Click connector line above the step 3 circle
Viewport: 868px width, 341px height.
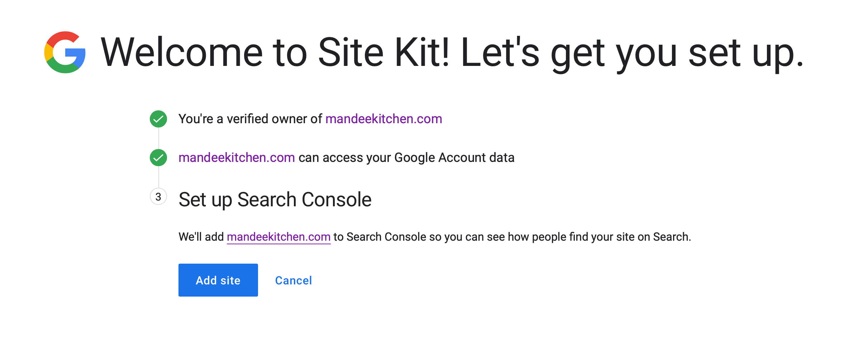pyautogui.click(x=158, y=177)
